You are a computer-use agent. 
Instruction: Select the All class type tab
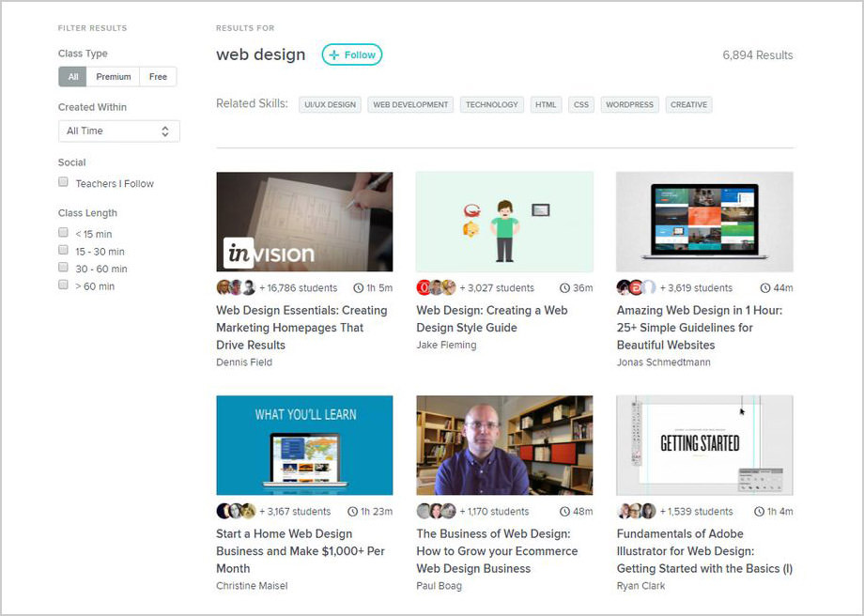click(x=72, y=77)
